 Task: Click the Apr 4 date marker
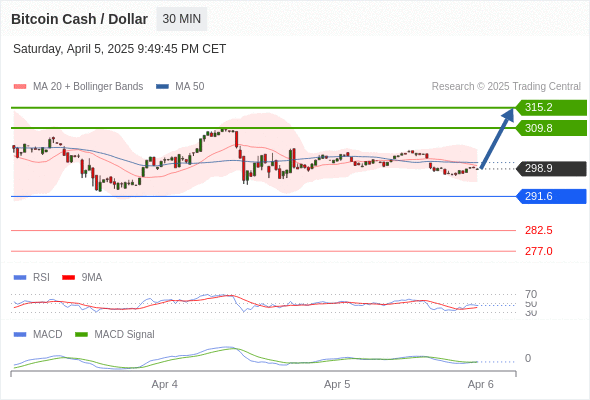click(x=164, y=385)
